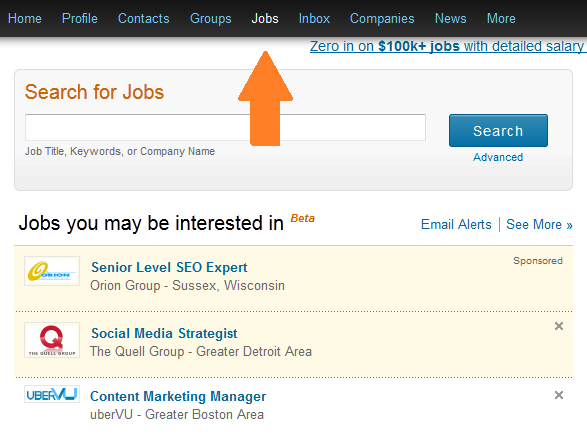The width and height of the screenshot is (587, 436).
Task: Open the Jobs tab
Action: point(265,18)
